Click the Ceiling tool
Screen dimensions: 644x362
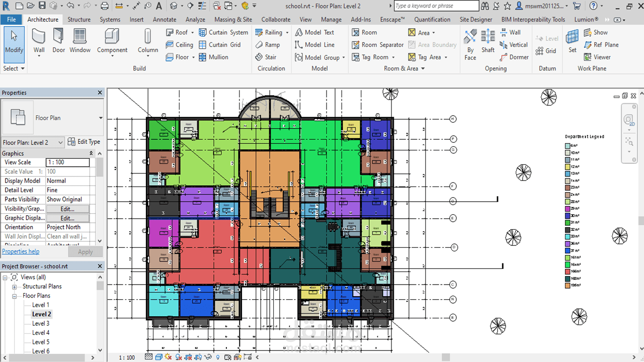[x=179, y=45]
